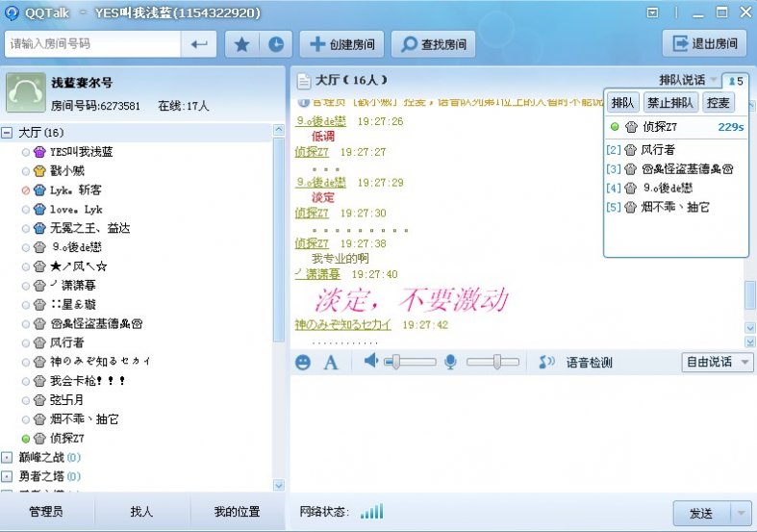
Task: Switch to the 我的位置 tab
Action: tap(237, 512)
